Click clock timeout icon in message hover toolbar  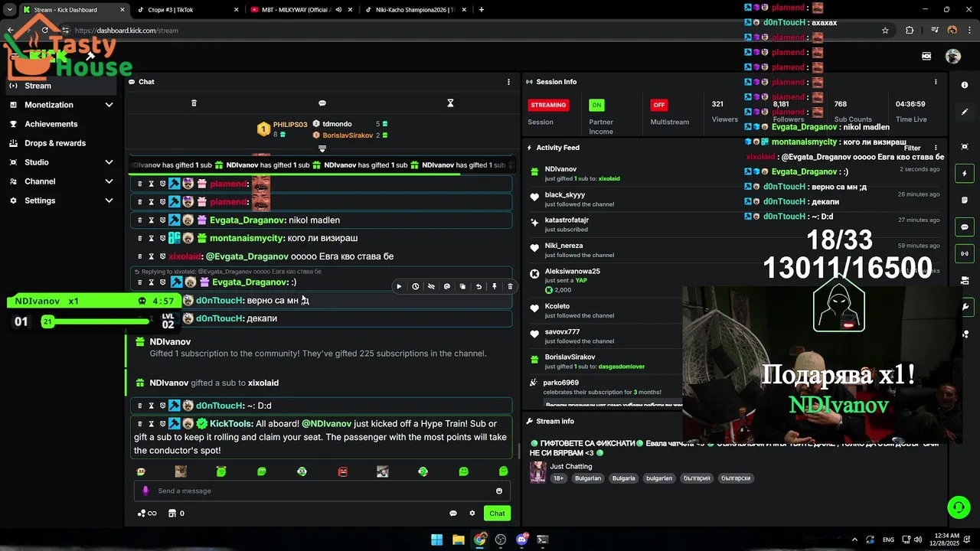[x=415, y=287]
